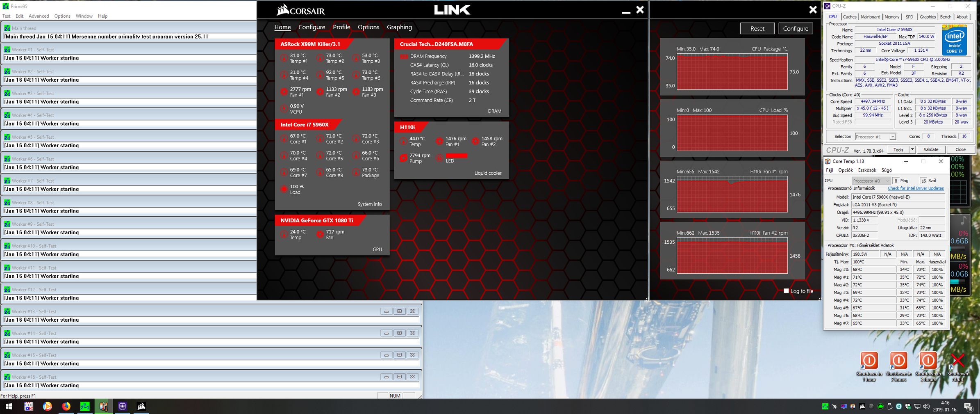This screenshot has height=414, width=980.
Task: Open the volume tray icon
Action: click(x=926, y=406)
